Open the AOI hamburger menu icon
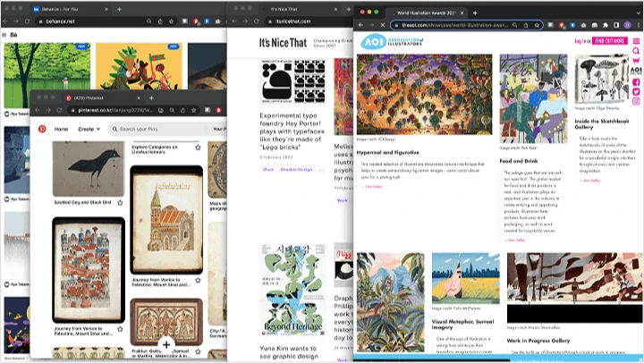Viewport: 644px width, 363px height. [636, 41]
